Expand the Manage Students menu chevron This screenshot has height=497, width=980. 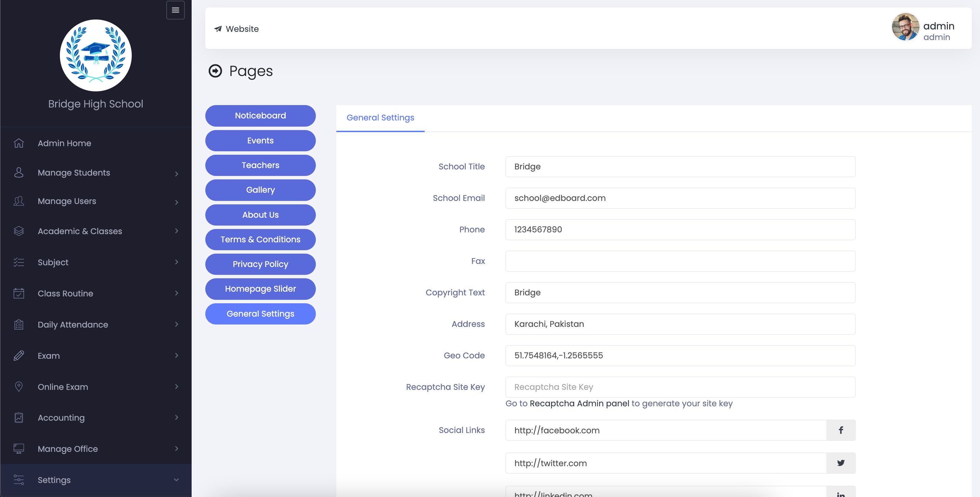point(177,174)
